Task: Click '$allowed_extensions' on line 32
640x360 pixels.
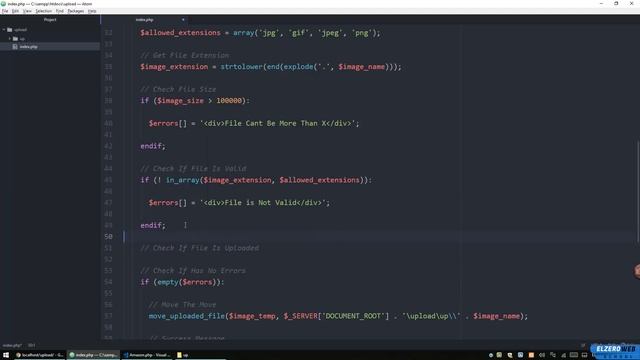Action: pos(180,33)
